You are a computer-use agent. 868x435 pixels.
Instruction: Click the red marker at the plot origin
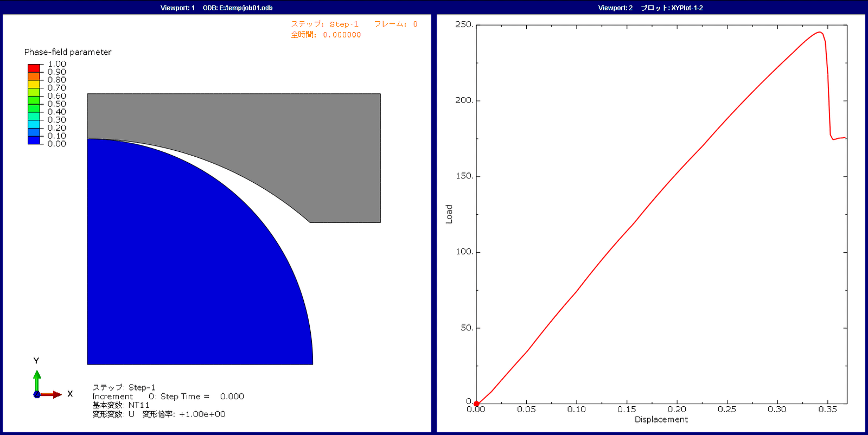point(476,404)
